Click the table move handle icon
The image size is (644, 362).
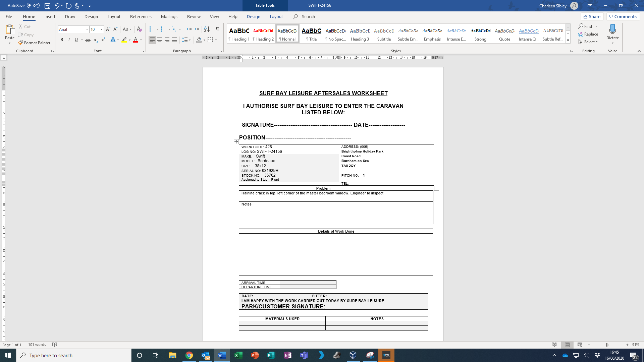pyautogui.click(x=236, y=142)
